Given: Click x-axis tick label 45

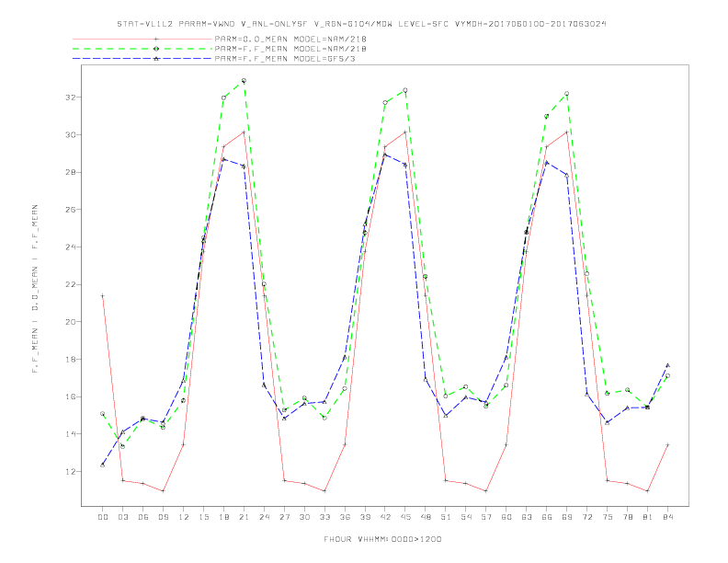Looking at the screenshot, I should 405,517.
